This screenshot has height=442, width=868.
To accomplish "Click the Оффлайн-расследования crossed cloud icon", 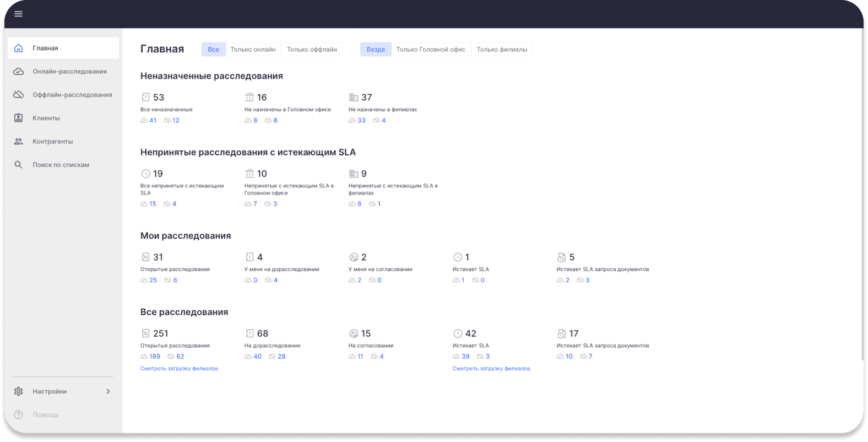I will pos(19,95).
